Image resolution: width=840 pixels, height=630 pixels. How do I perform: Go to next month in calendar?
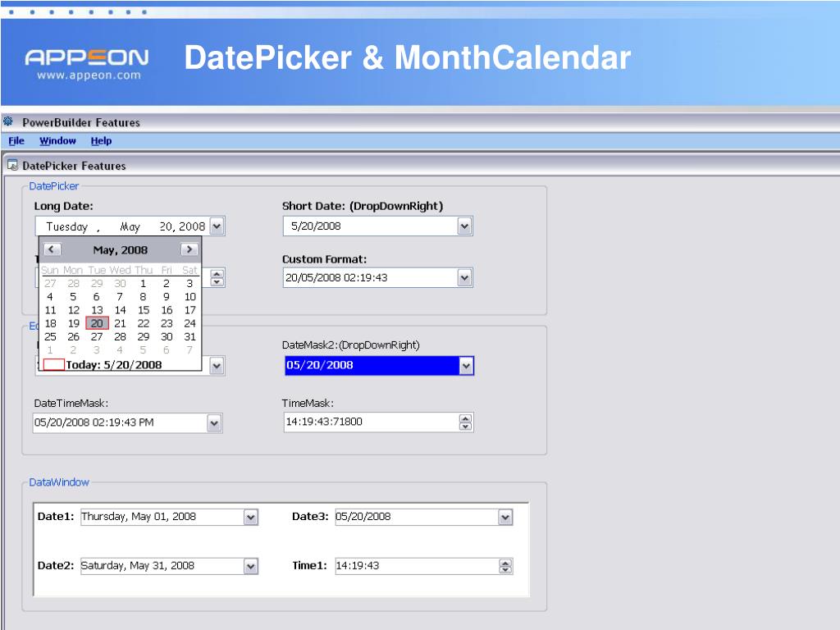pos(189,249)
